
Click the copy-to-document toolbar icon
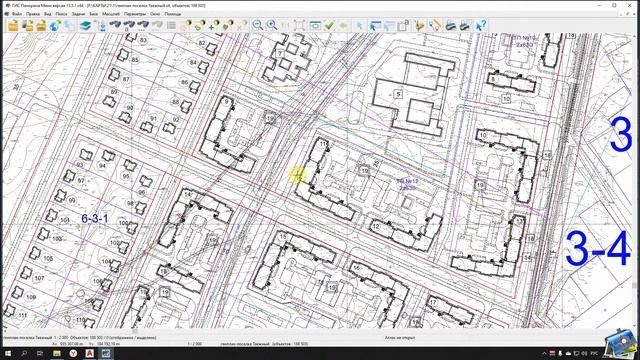click(x=403, y=26)
